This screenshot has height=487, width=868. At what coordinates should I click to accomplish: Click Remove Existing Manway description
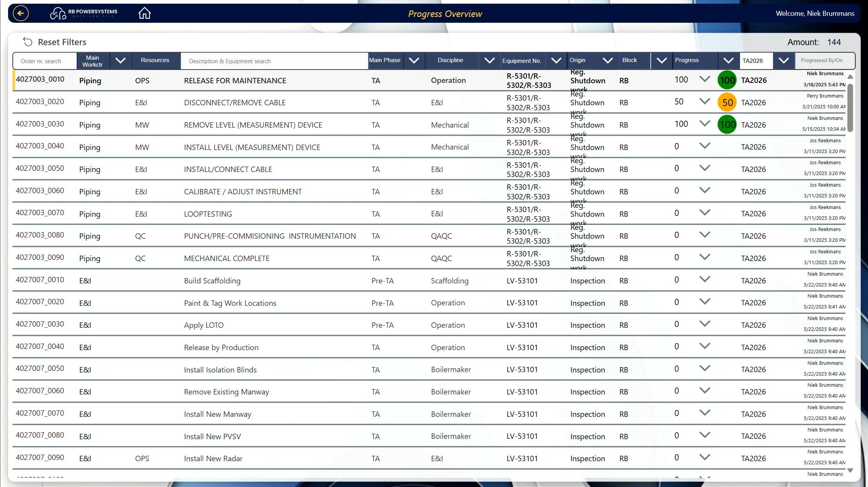tap(226, 392)
